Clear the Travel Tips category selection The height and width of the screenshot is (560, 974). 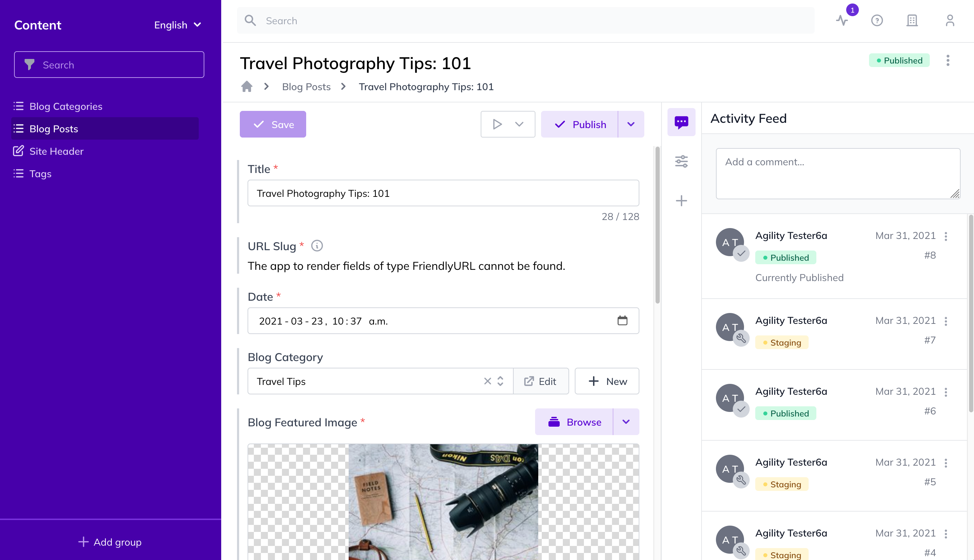[487, 381]
